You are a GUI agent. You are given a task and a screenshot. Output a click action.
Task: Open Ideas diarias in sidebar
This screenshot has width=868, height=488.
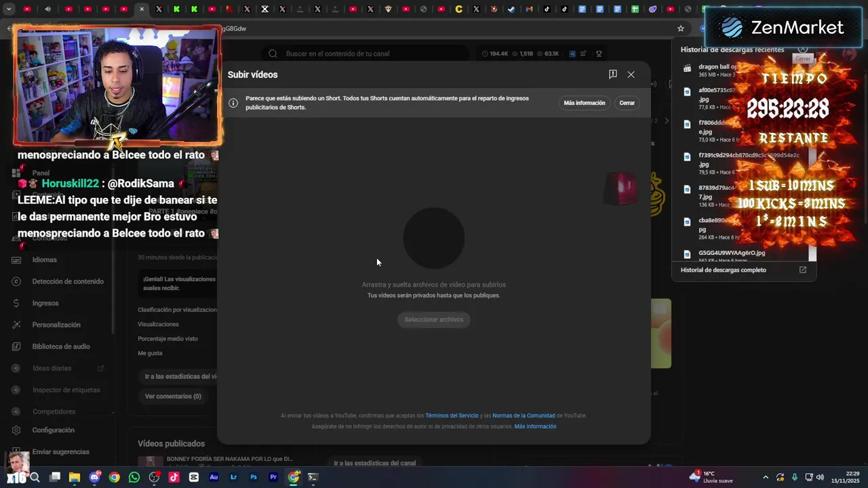tap(52, 368)
